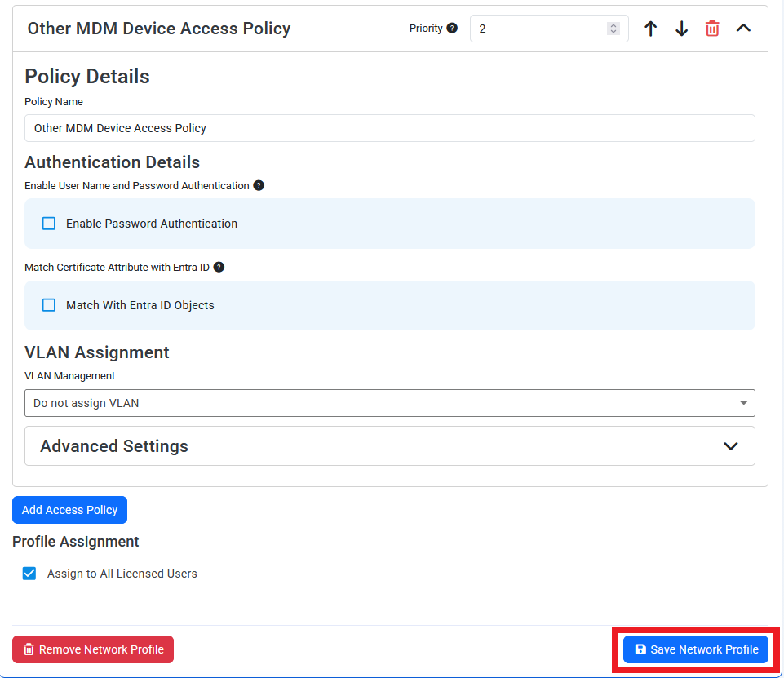Open the VLAN Management dropdown
The height and width of the screenshot is (678, 784).
tap(389, 403)
